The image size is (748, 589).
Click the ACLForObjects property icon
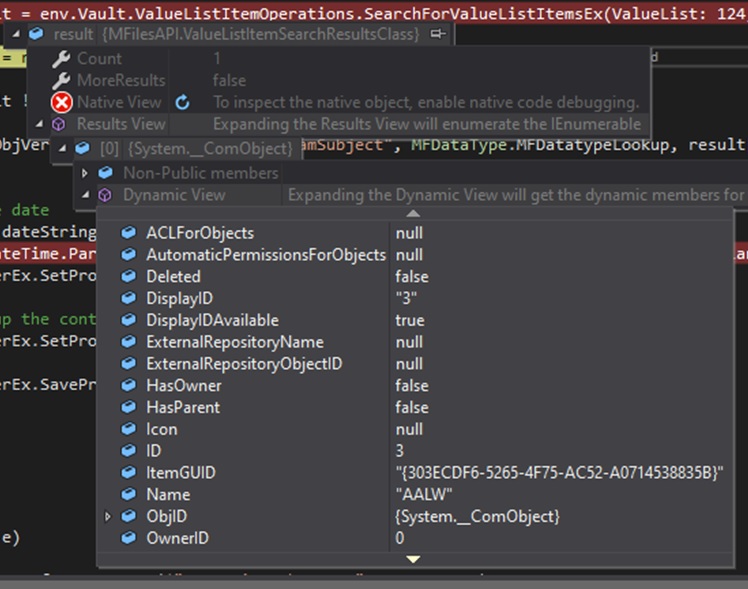point(128,233)
